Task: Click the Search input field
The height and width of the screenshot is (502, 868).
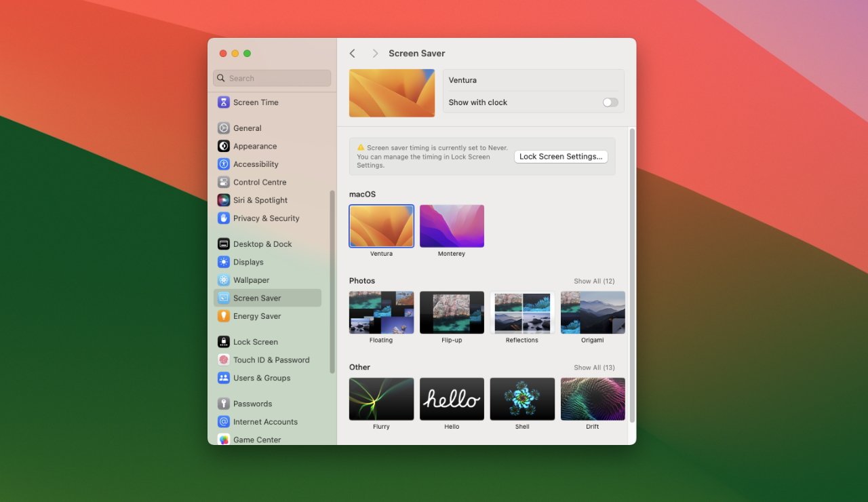Action: coord(272,78)
